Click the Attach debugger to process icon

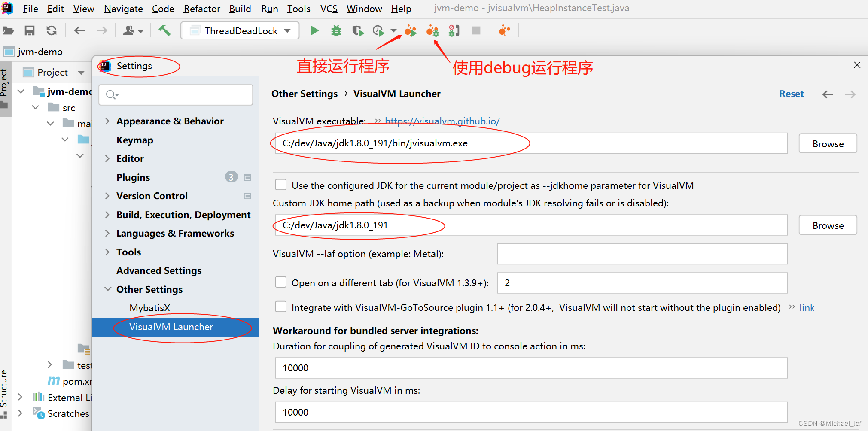[454, 31]
